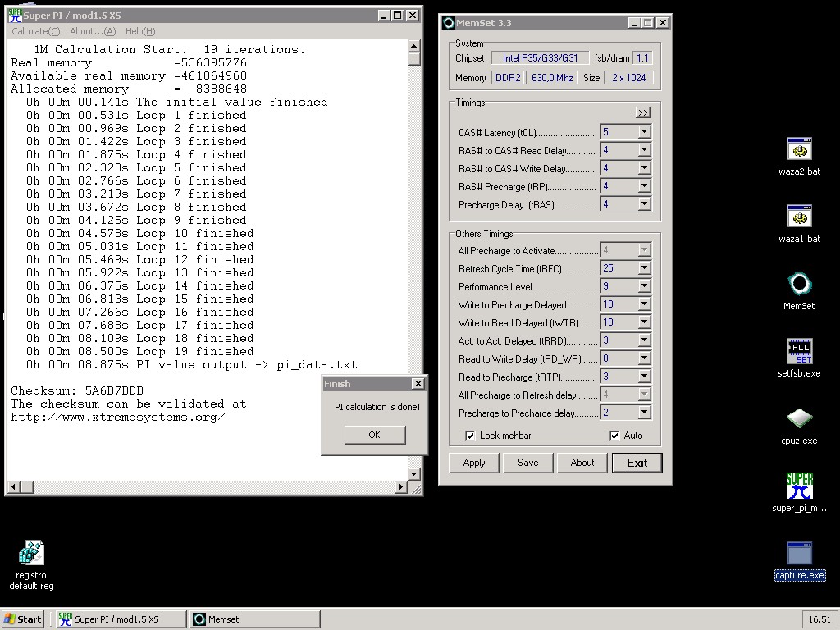Toggle the Lock mchbar checkbox
The height and width of the screenshot is (630, 840).
pyautogui.click(x=470, y=436)
